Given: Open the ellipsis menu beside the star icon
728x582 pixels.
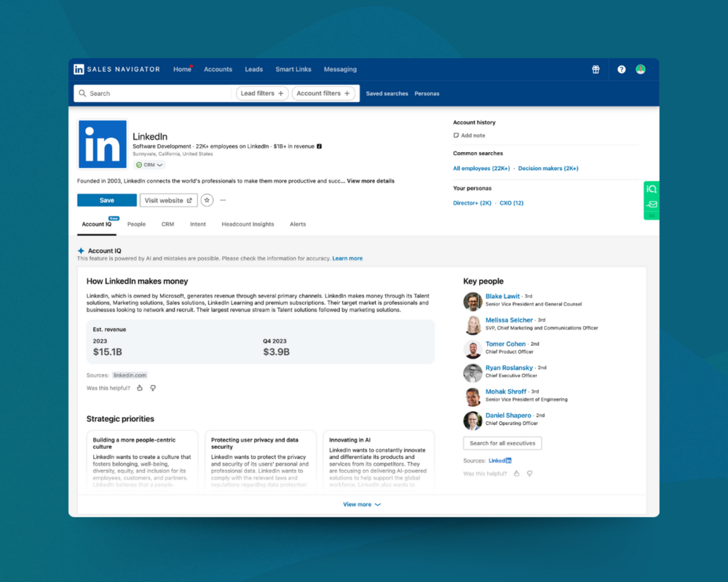Looking at the screenshot, I should click(223, 200).
